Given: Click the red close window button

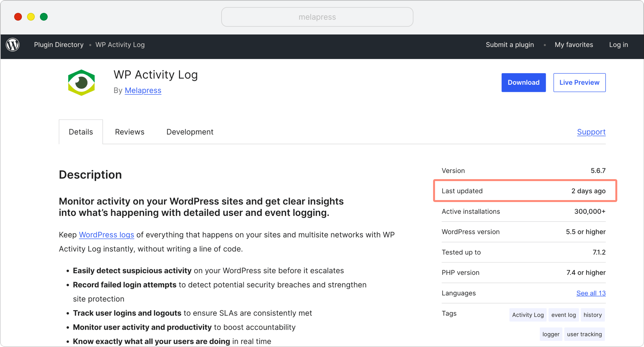Looking at the screenshot, I should point(18,17).
